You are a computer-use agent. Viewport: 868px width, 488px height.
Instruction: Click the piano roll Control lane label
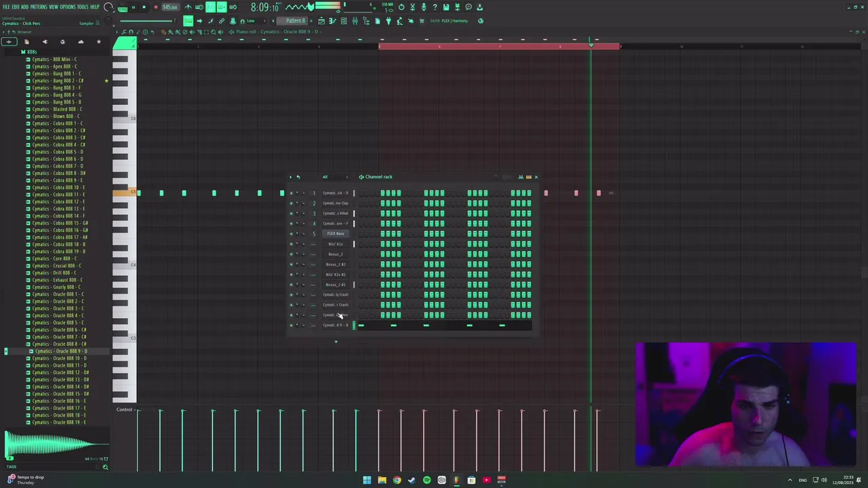[x=124, y=409]
